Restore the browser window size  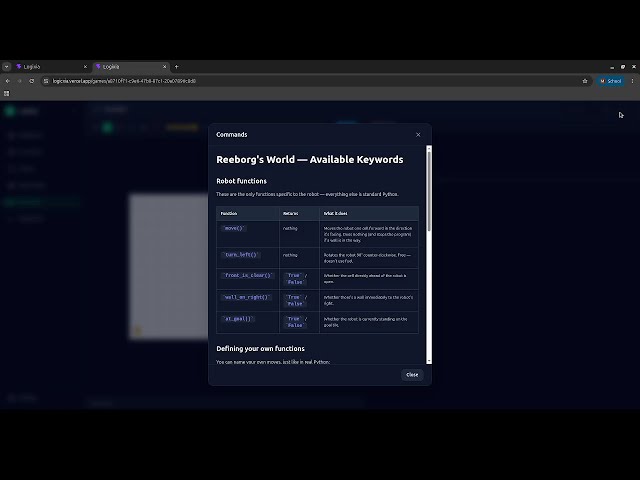pos(623,67)
